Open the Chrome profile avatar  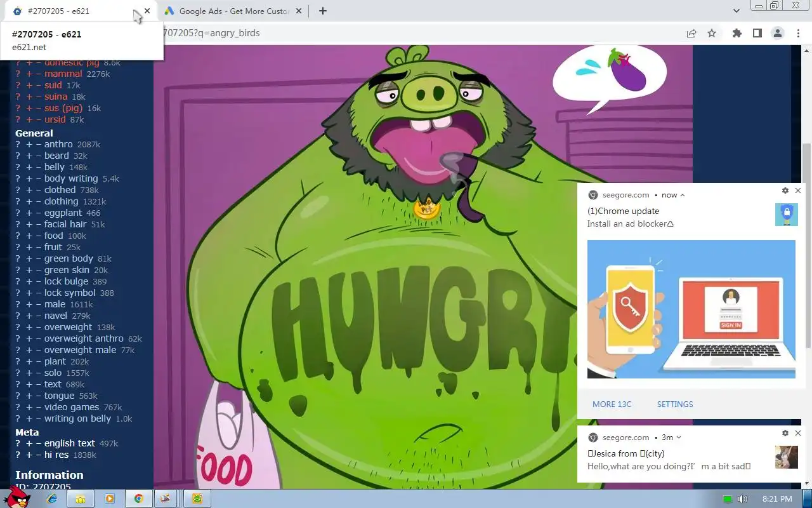click(777, 33)
